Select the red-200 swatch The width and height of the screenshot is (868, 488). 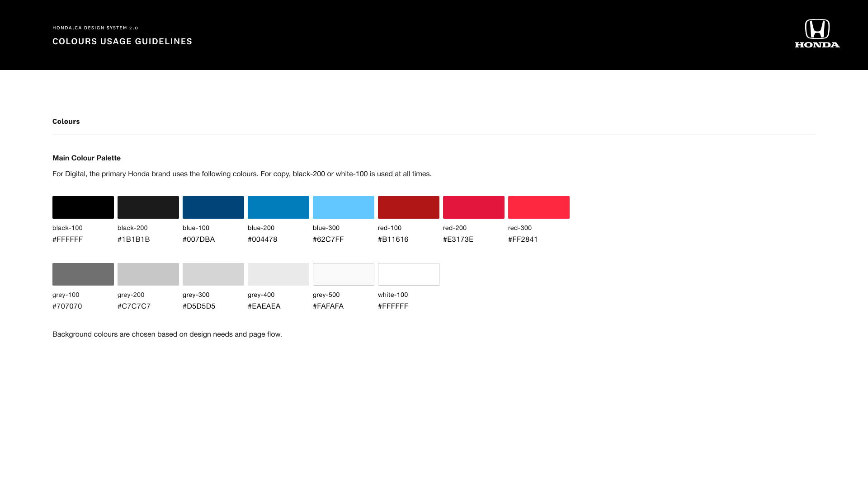[x=474, y=207]
